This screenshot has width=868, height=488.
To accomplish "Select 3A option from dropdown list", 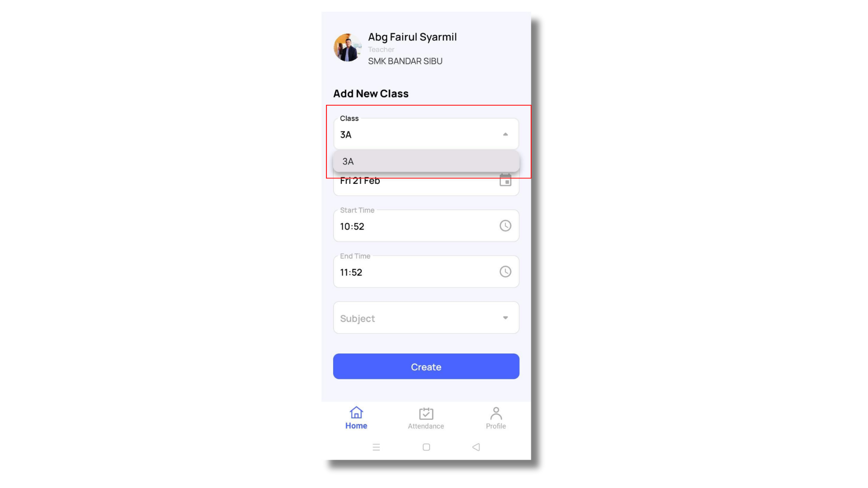I will 426,161.
